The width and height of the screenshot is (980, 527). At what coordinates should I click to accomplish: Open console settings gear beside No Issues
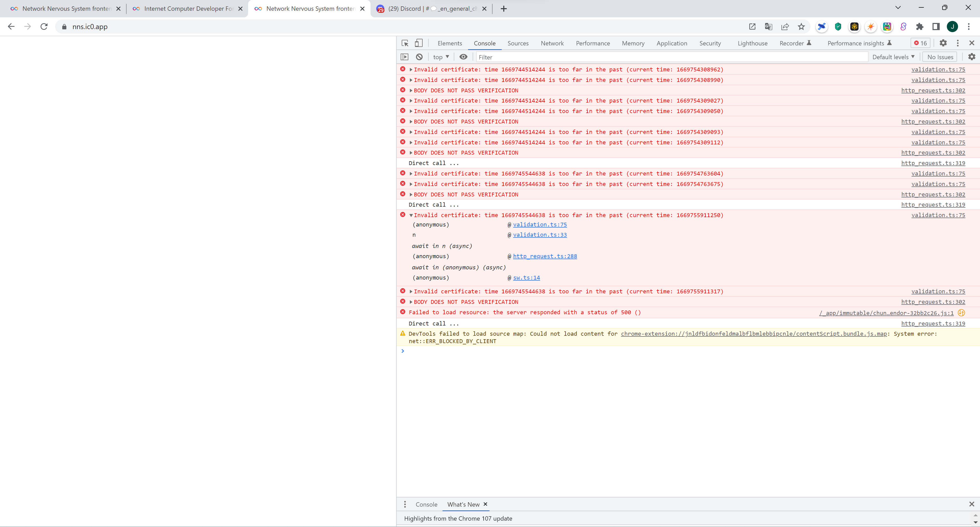point(972,57)
